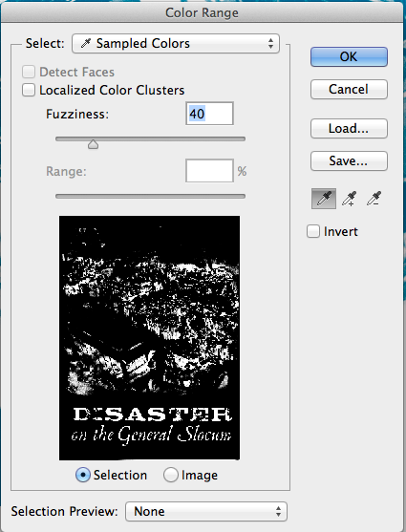
Task: Choose the Image preview radio button
Action: tap(171, 475)
